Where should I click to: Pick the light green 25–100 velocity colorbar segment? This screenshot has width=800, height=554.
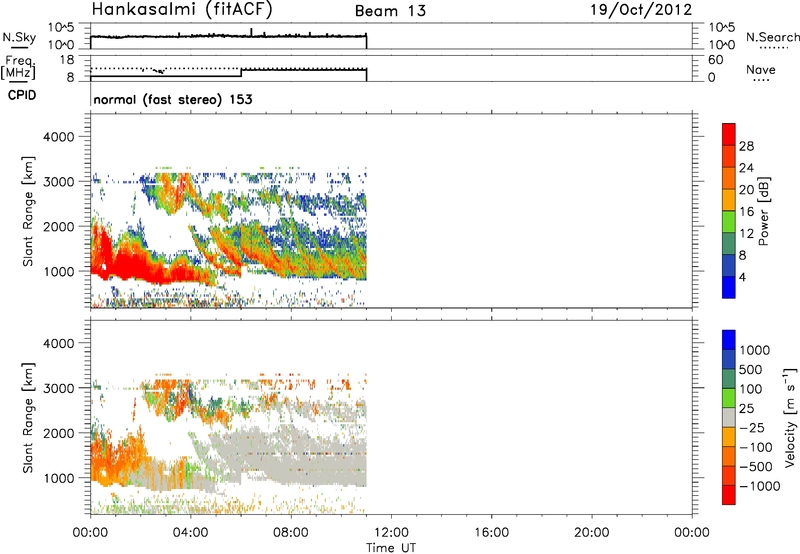pyautogui.click(x=729, y=398)
